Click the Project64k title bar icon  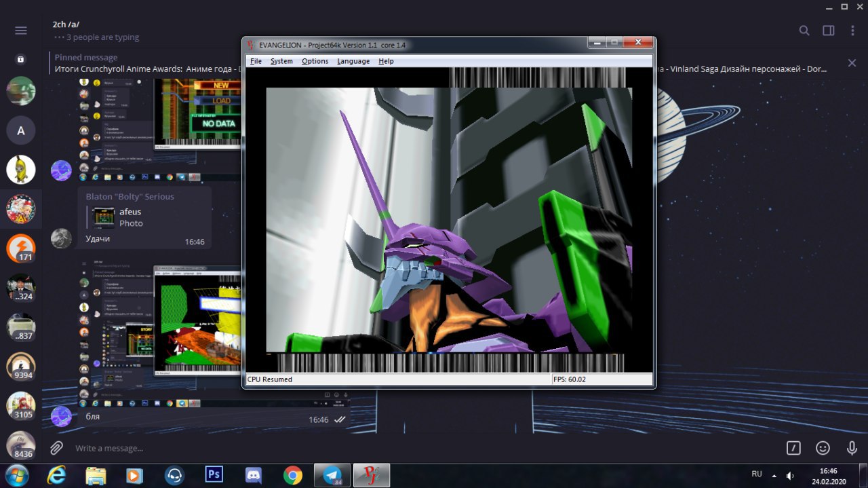[250, 45]
